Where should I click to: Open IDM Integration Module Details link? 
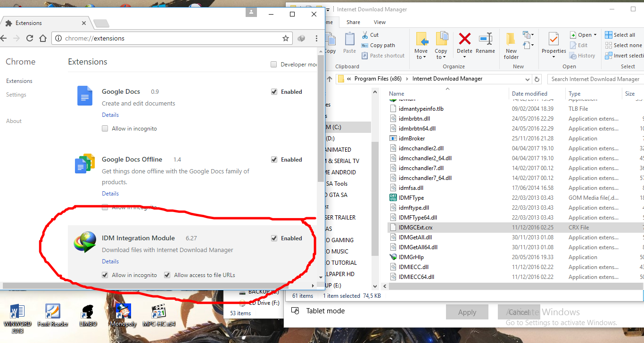(110, 261)
